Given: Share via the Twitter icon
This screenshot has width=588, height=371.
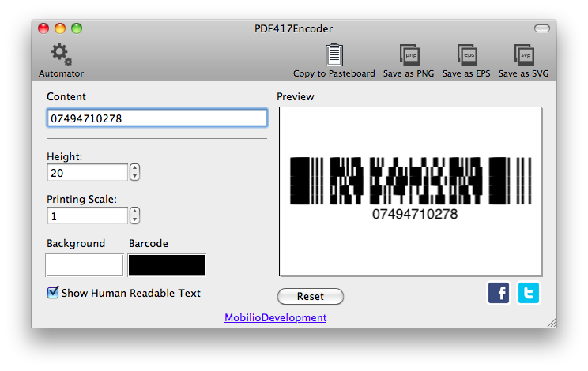Looking at the screenshot, I should coord(529,293).
